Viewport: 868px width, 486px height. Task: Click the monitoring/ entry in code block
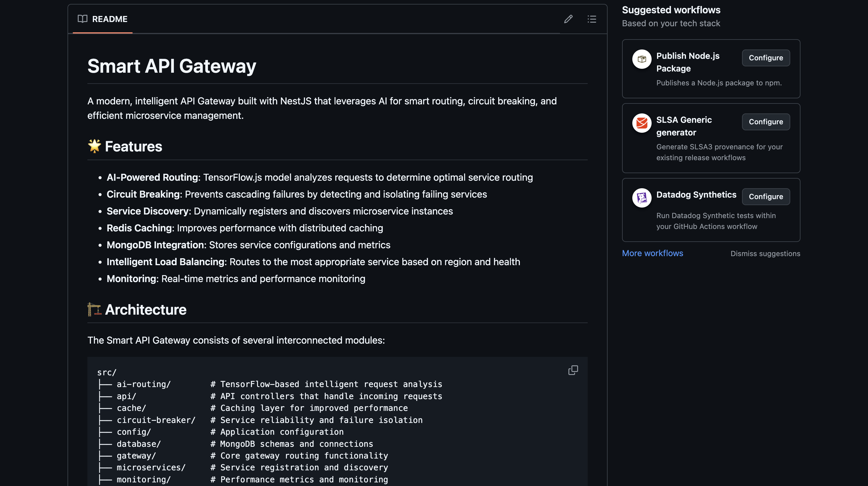point(143,480)
